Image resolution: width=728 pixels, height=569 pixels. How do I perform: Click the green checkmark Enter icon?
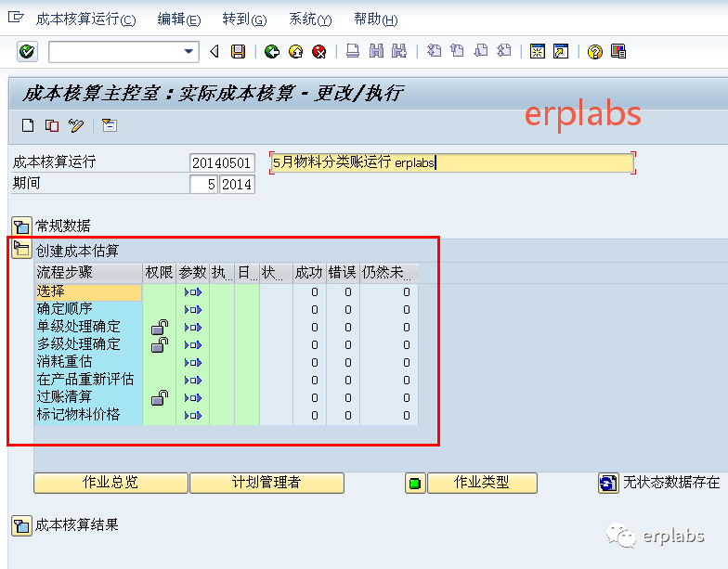coord(27,52)
